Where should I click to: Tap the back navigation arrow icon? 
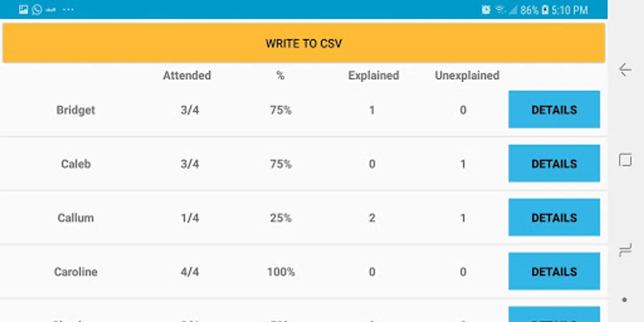(x=625, y=69)
